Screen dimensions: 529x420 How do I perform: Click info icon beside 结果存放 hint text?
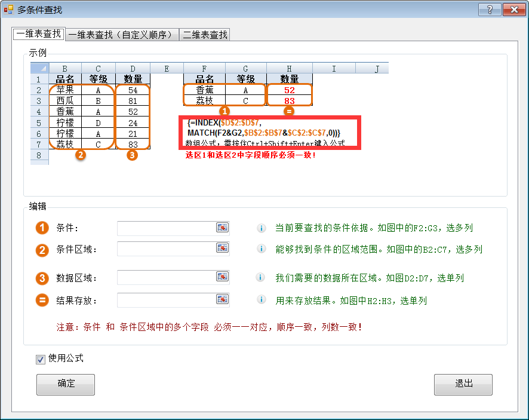(x=261, y=299)
